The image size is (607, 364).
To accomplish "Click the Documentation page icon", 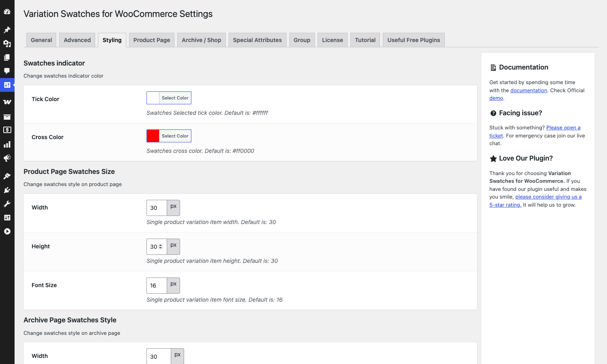I will pyautogui.click(x=493, y=68).
